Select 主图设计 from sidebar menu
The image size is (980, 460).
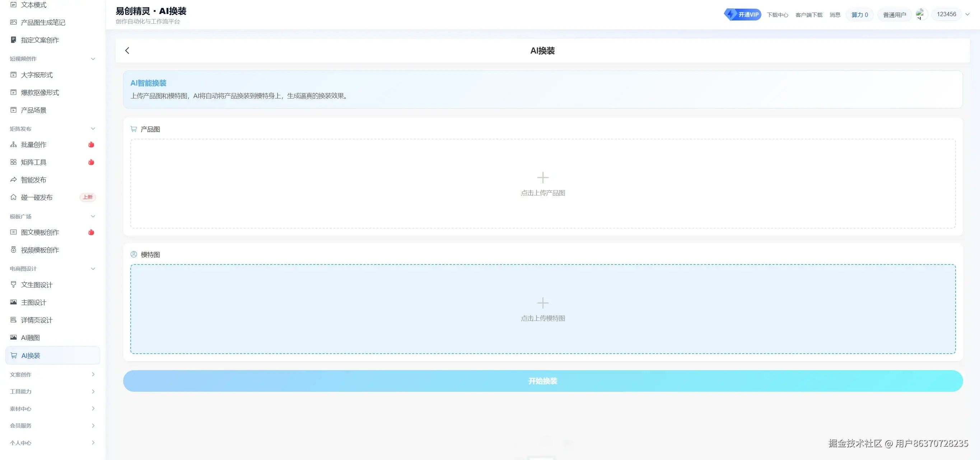pos(33,302)
